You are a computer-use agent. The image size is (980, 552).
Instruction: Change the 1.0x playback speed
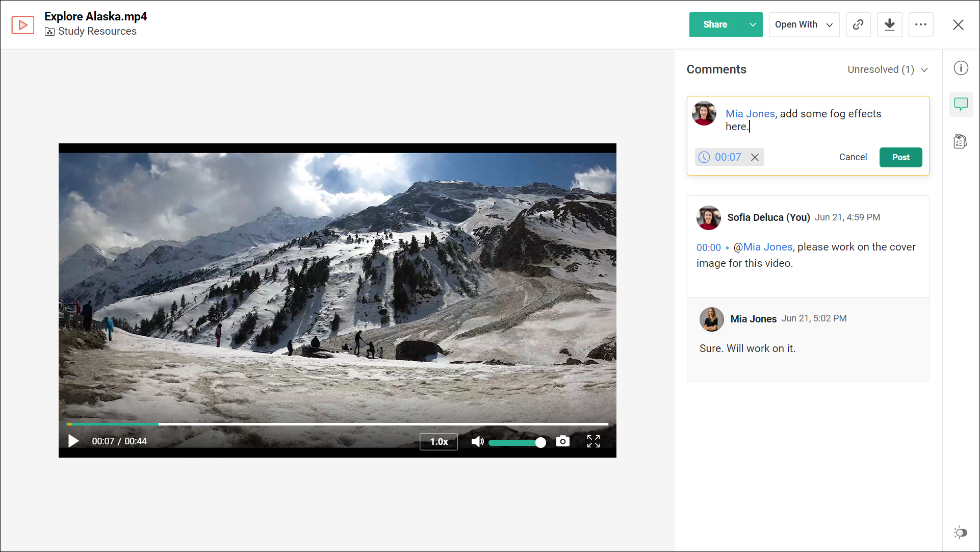(x=439, y=442)
